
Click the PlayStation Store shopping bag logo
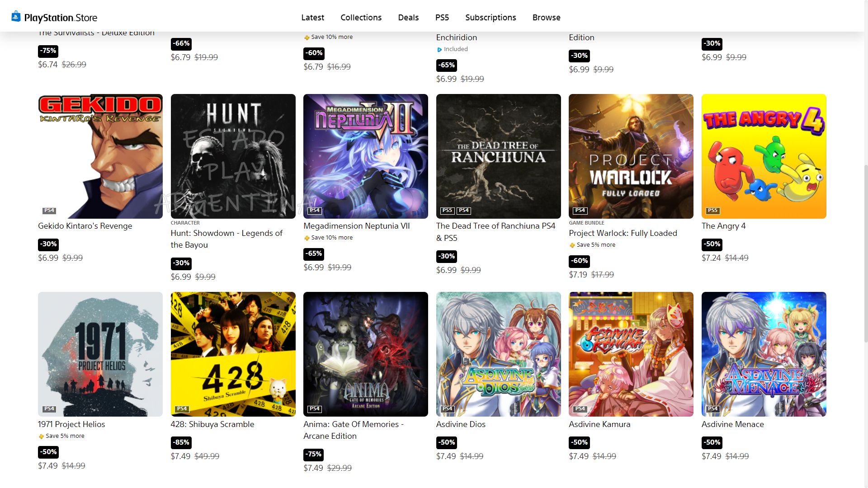coord(16,17)
